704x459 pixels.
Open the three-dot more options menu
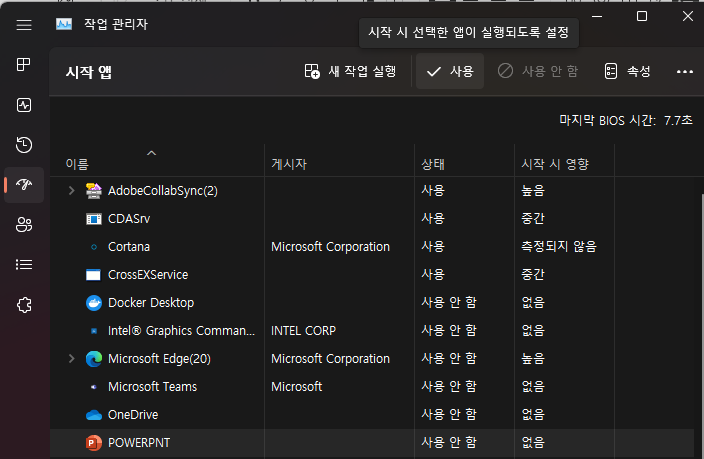pos(685,71)
